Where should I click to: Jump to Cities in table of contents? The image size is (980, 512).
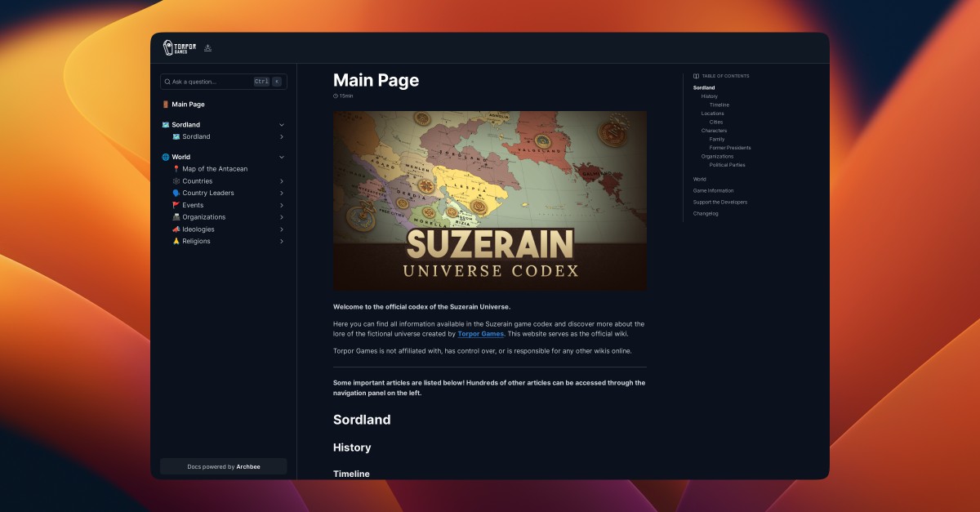pyautogui.click(x=716, y=122)
